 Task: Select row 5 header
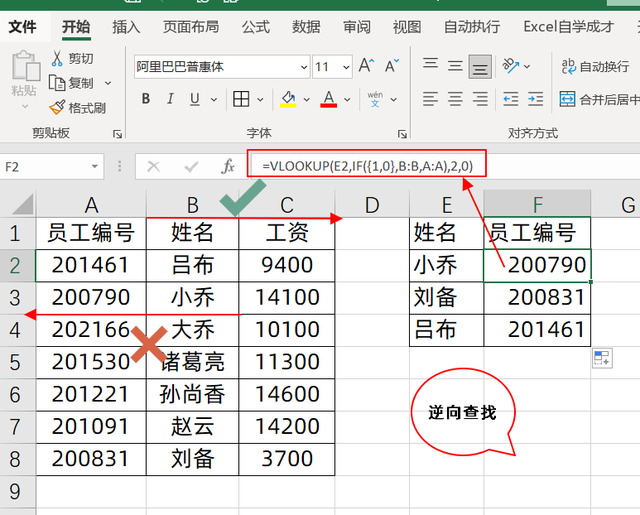(17, 362)
